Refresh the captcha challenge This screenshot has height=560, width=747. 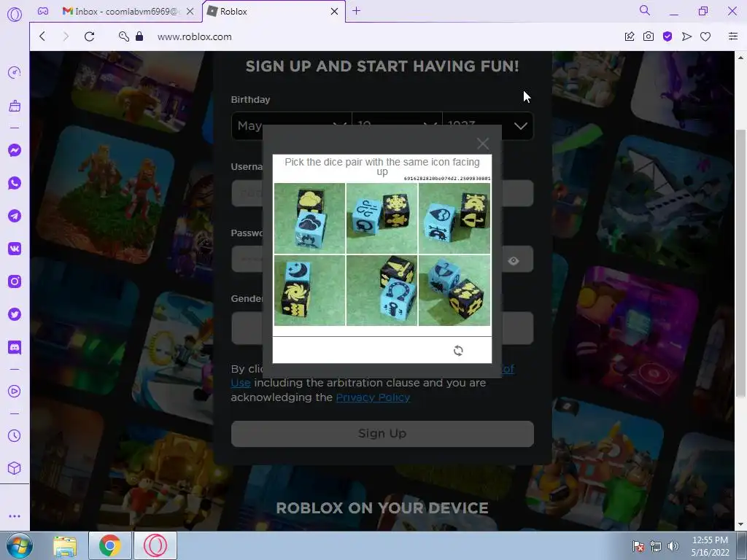click(458, 351)
